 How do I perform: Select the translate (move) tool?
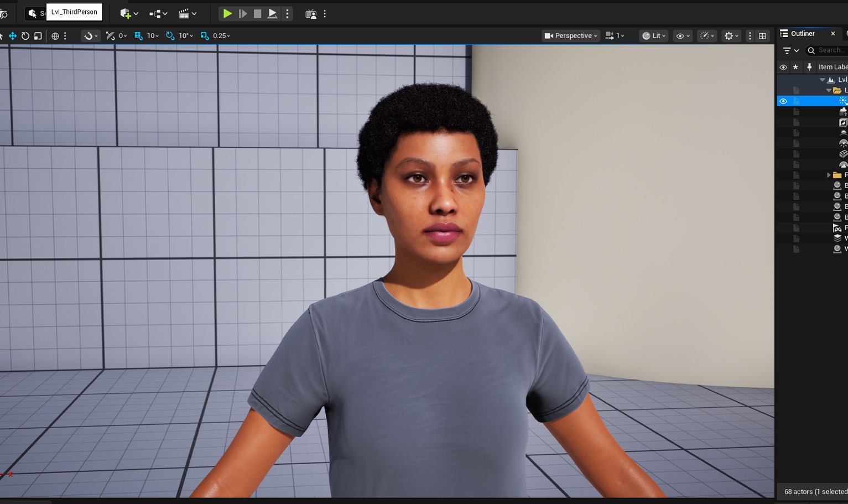click(x=12, y=35)
